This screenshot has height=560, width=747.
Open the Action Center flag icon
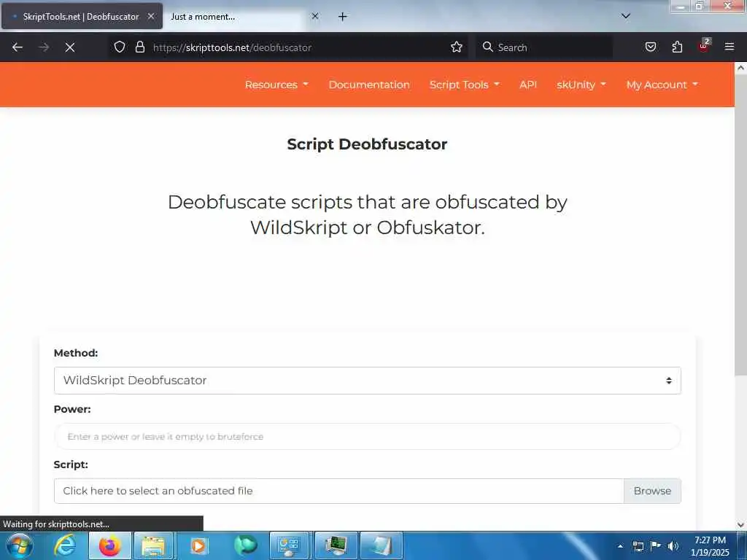(x=656, y=546)
